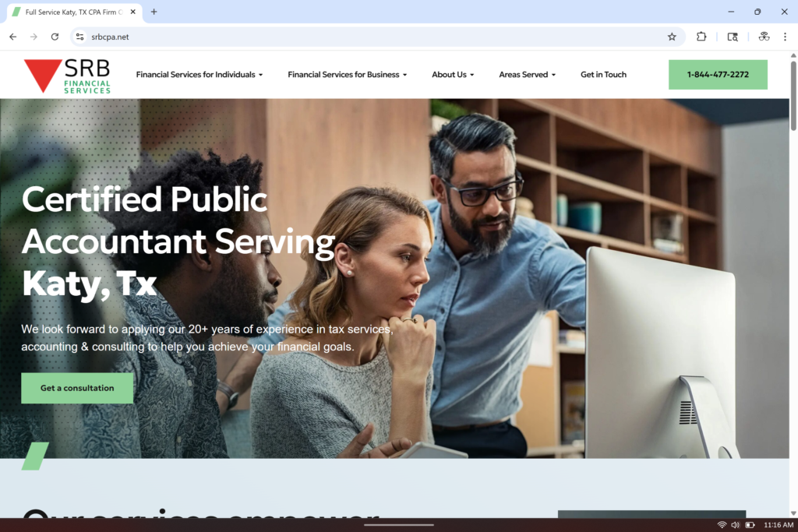Image resolution: width=798 pixels, height=532 pixels.
Task: Reload the page
Action: [55, 37]
